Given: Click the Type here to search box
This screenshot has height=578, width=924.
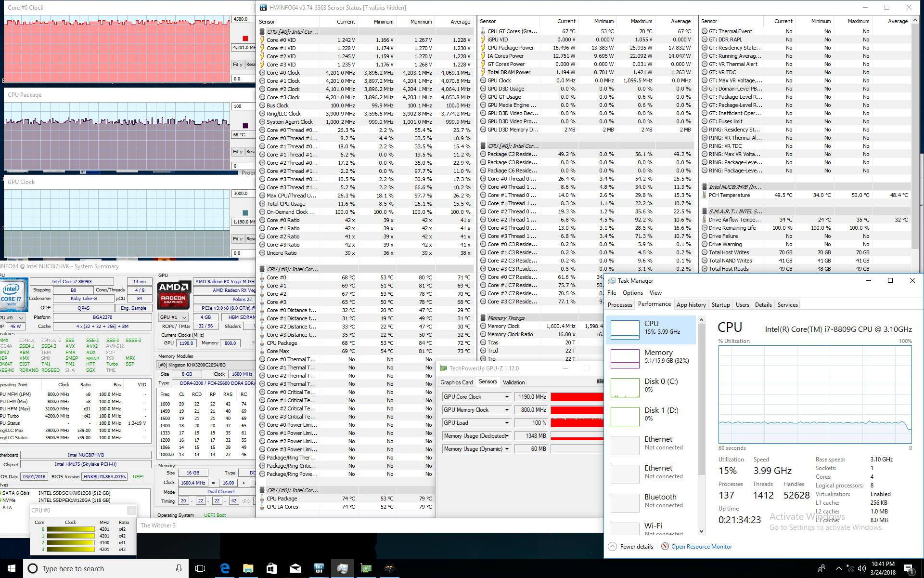Looking at the screenshot, I should pos(106,568).
